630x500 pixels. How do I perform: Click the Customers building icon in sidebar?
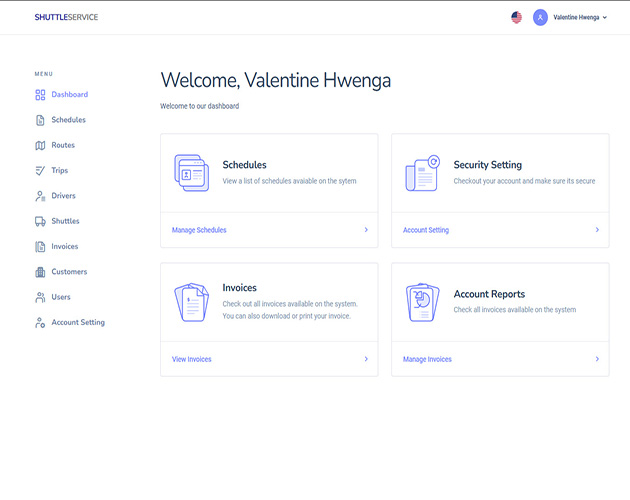40,272
